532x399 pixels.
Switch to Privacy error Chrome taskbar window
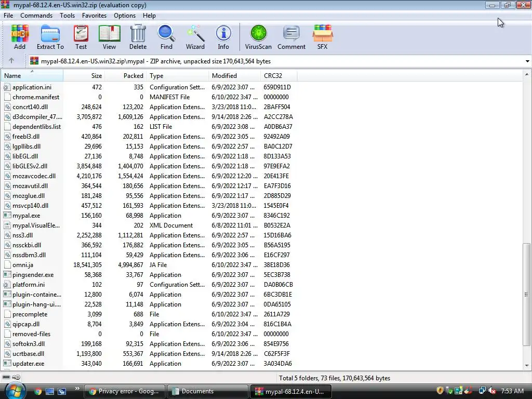124,391
